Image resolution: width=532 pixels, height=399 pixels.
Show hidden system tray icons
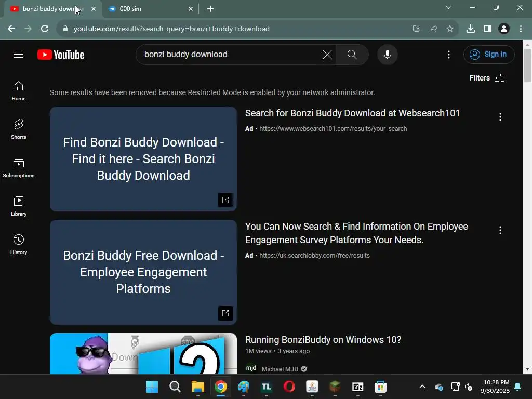[x=422, y=387]
